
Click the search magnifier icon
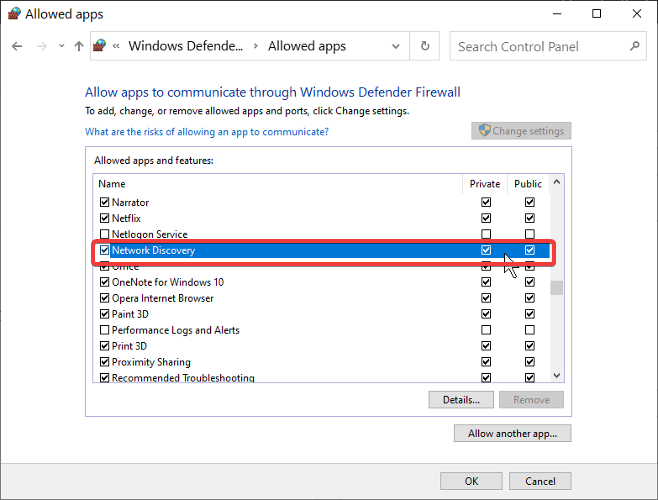[634, 46]
